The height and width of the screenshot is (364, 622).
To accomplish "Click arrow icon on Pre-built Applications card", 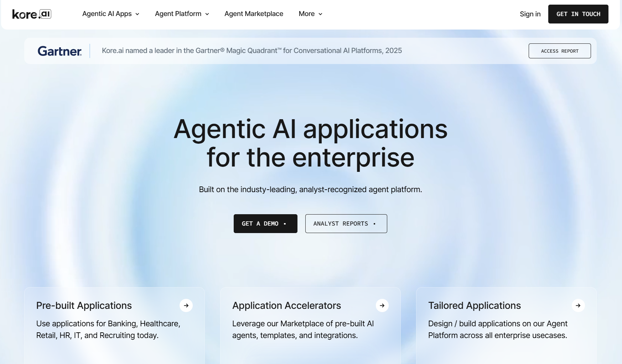I will click(x=186, y=305).
